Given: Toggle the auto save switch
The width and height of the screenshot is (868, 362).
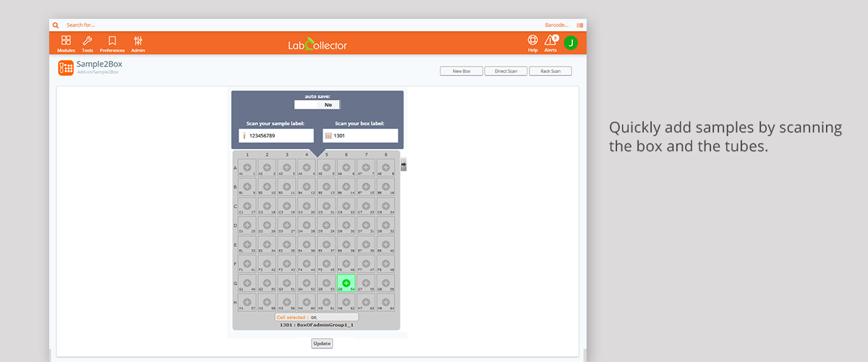Looking at the screenshot, I should pos(317,105).
